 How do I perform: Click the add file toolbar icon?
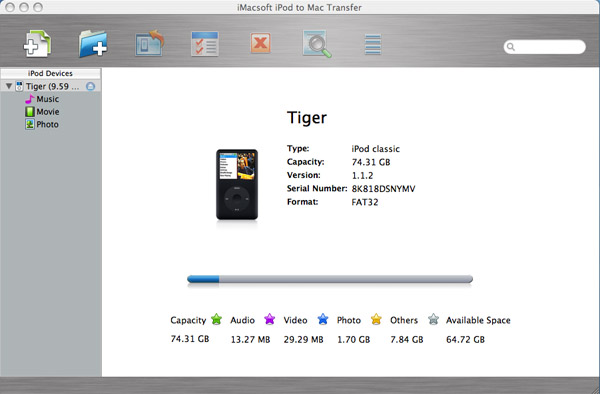click(x=37, y=44)
